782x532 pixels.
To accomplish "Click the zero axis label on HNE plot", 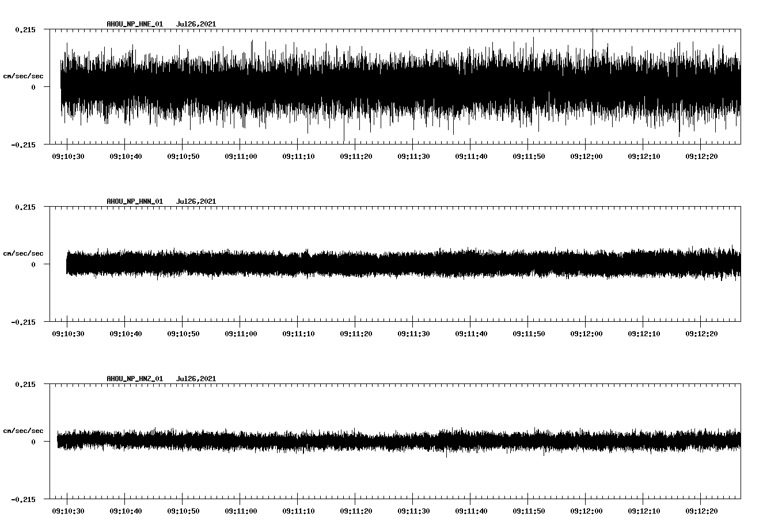I will click(33, 88).
